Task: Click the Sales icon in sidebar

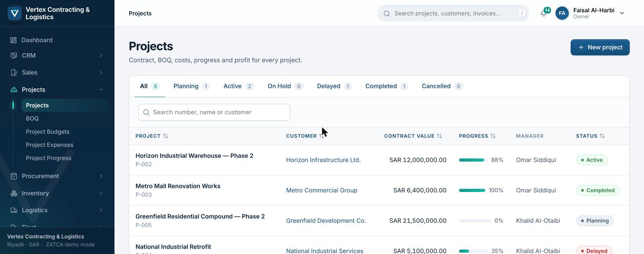Action: click(x=14, y=72)
